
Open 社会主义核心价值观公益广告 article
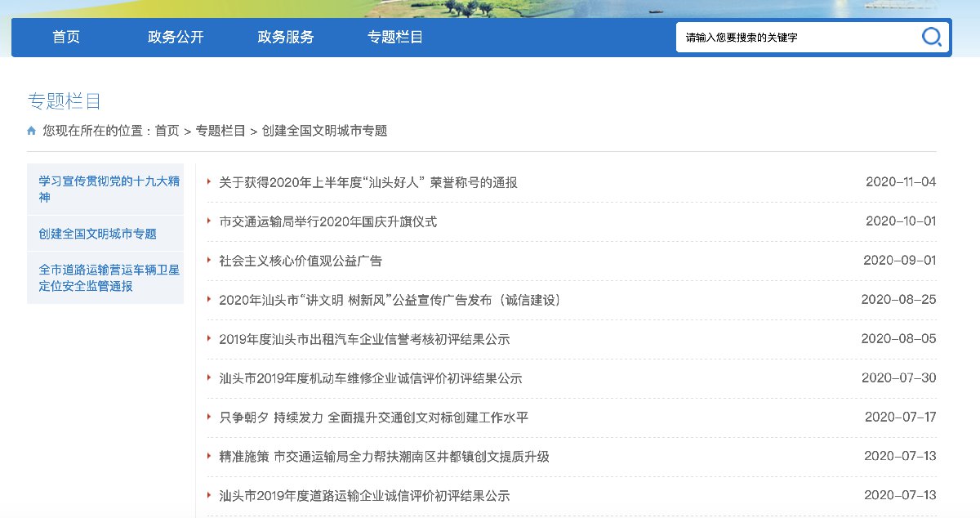301,261
